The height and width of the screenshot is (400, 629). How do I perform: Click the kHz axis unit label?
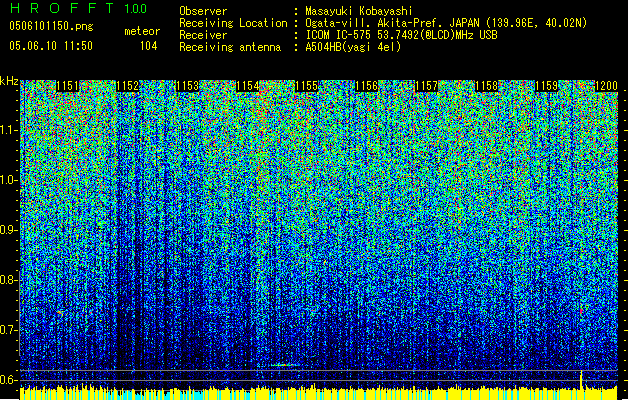click(9, 81)
